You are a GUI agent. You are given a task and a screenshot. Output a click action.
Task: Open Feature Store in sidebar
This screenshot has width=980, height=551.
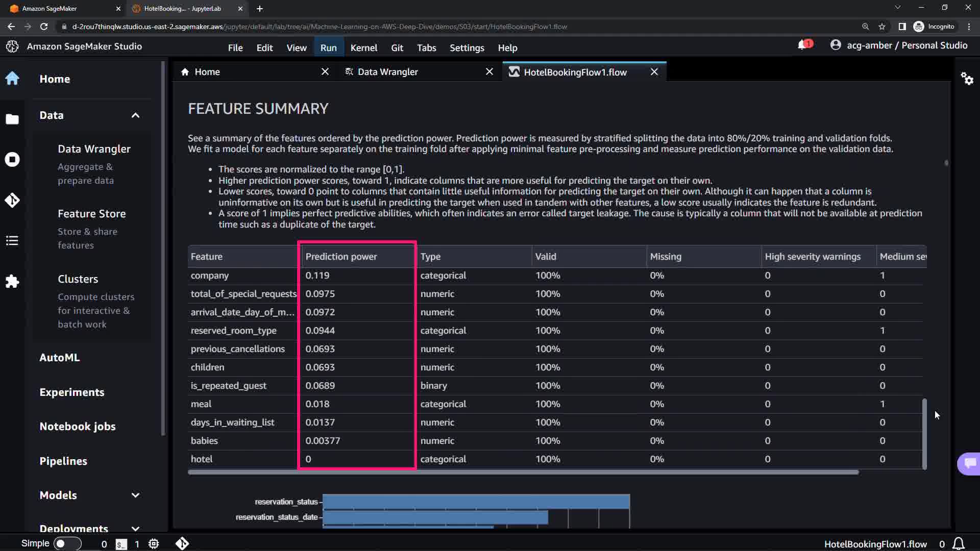(92, 214)
